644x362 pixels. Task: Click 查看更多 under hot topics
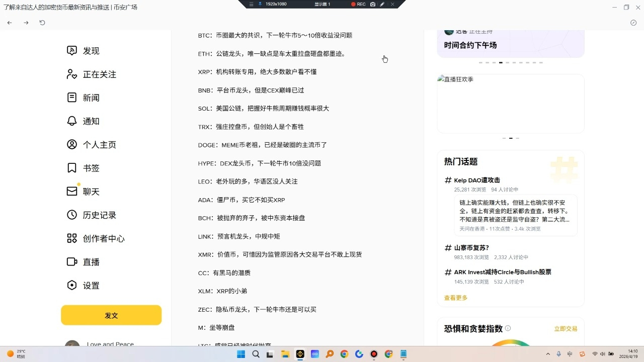pyautogui.click(x=456, y=298)
